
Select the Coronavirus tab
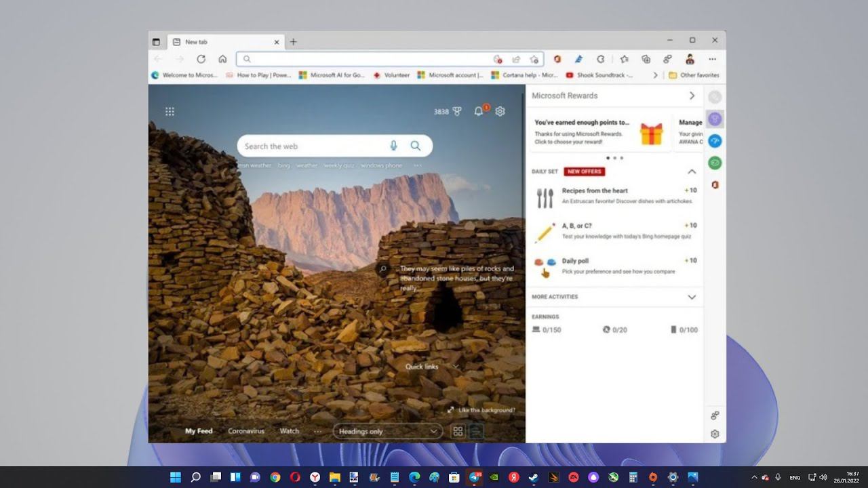(x=246, y=431)
